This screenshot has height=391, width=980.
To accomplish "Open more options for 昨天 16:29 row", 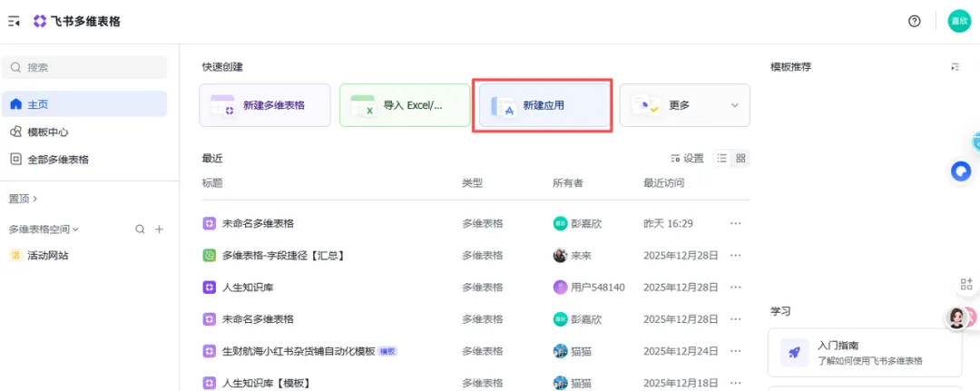I will point(736,223).
